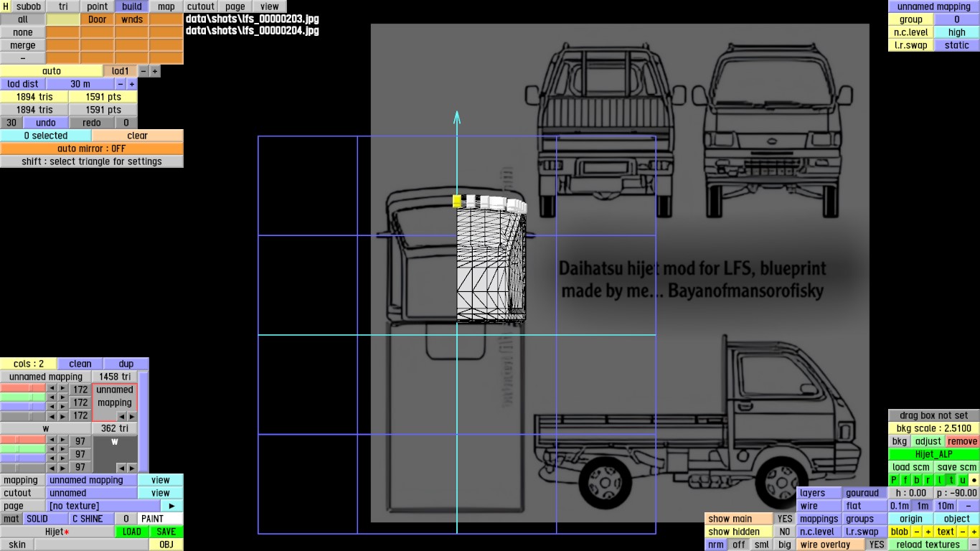
Task: Adjust red slider of unnamed mapping colour
Action: (x=23, y=390)
